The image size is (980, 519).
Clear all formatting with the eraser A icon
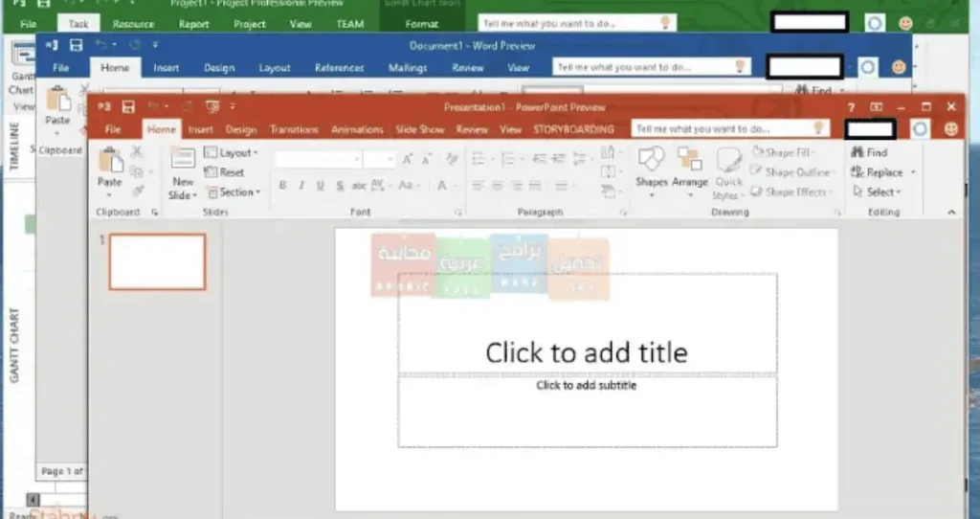tap(452, 160)
